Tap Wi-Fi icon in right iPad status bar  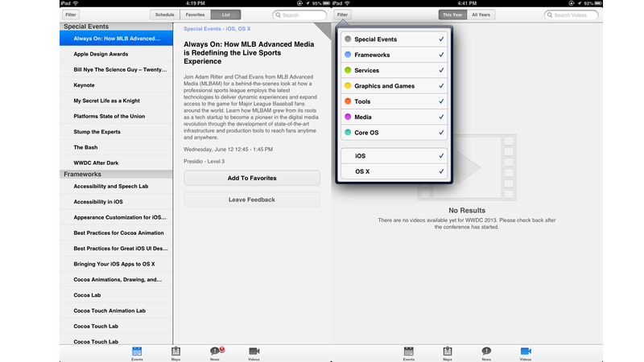[x=348, y=3]
